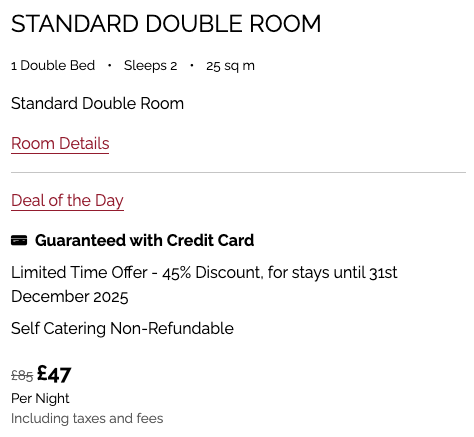Click the dot between Double Bed and Sleeps
The height and width of the screenshot is (437, 474).
(109, 65)
